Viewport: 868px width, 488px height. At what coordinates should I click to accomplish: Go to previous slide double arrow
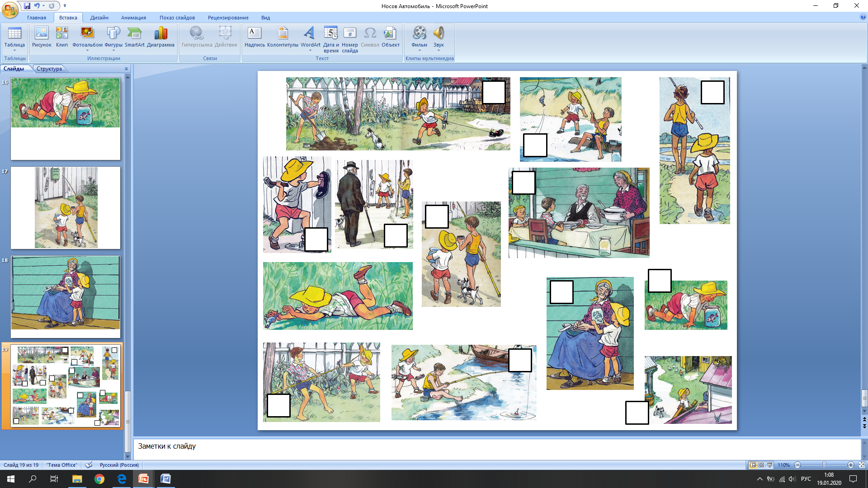[x=864, y=419]
